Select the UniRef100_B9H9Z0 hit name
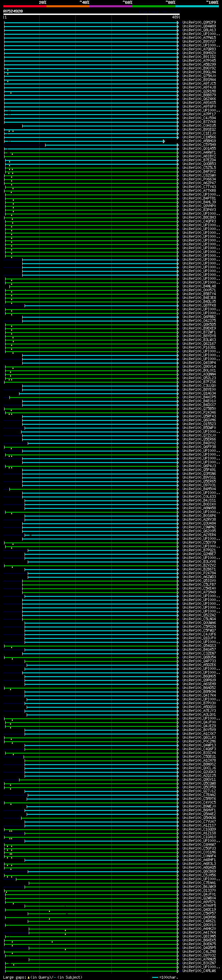The width and height of the screenshot is (222, 980). [x=199, y=53]
